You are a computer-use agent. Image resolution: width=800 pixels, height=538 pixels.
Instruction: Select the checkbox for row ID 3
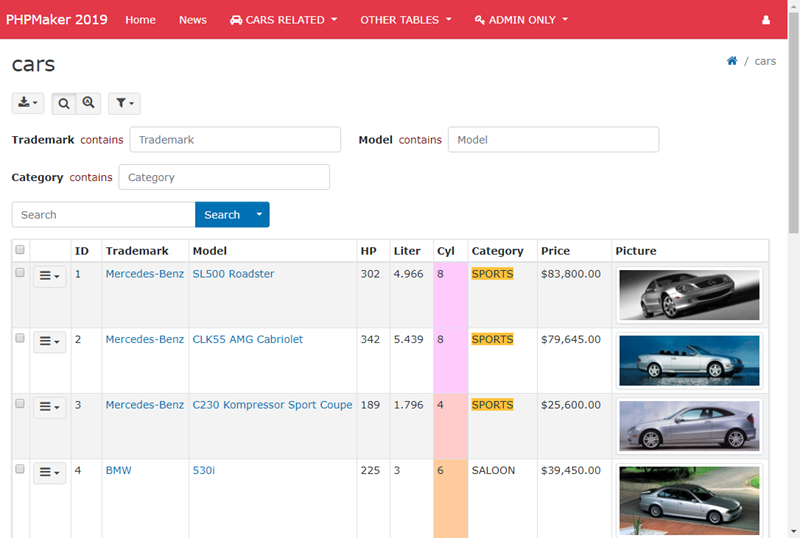tap(20, 405)
